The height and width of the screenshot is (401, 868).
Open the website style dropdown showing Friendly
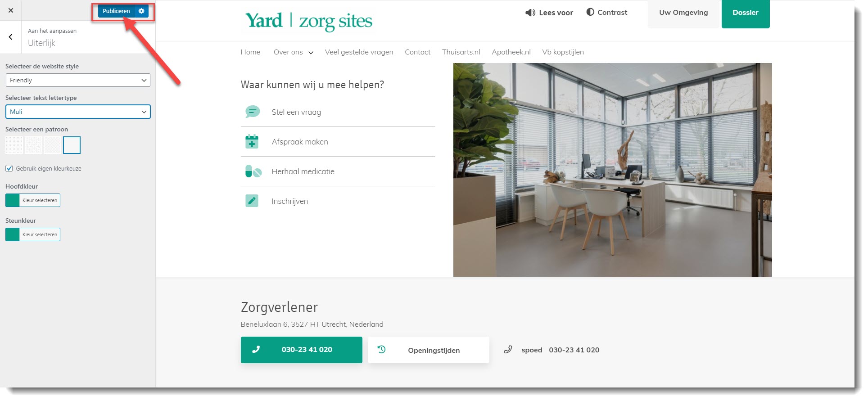click(x=78, y=80)
